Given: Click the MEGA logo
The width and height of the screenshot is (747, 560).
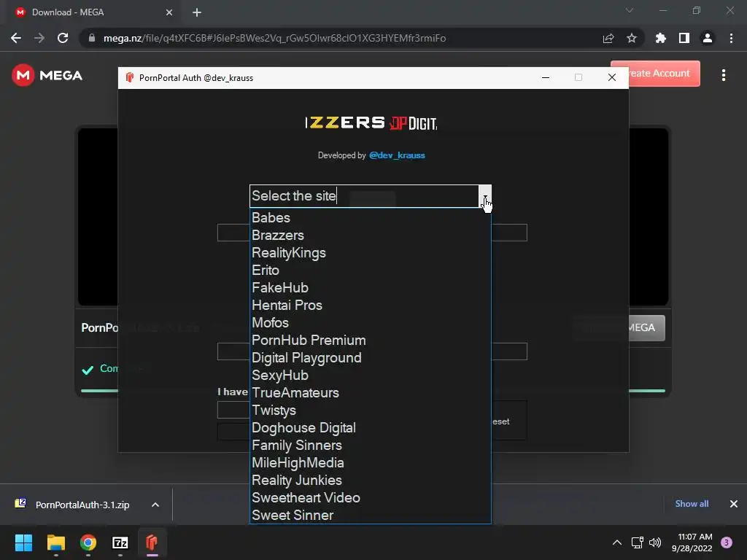Looking at the screenshot, I should click(x=47, y=75).
